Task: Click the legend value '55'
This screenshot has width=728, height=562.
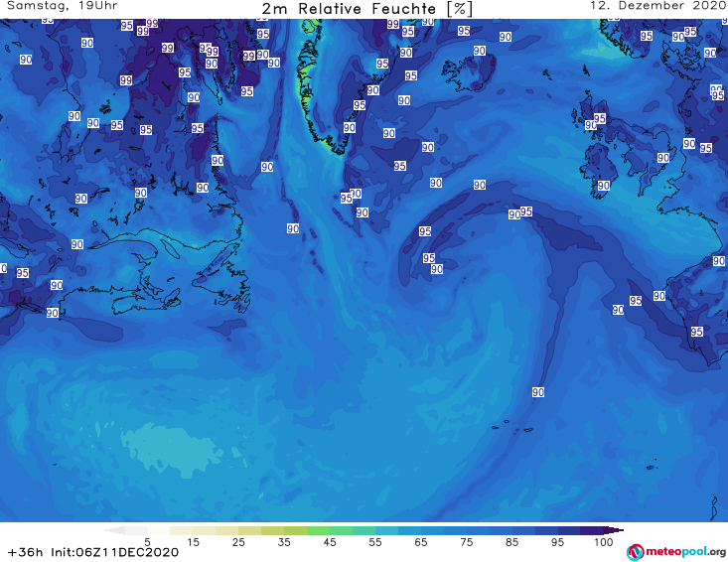Action: [375, 542]
